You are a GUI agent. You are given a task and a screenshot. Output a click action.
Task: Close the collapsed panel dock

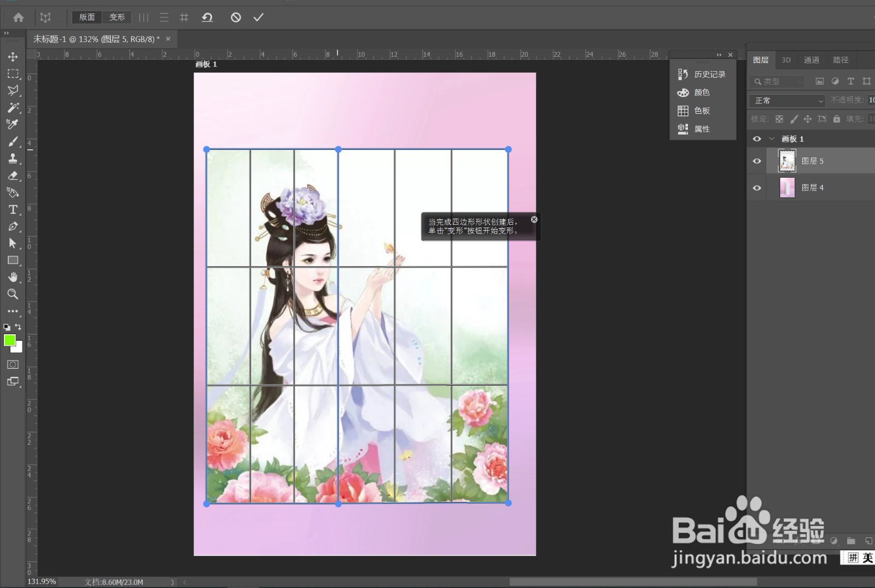[730, 55]
